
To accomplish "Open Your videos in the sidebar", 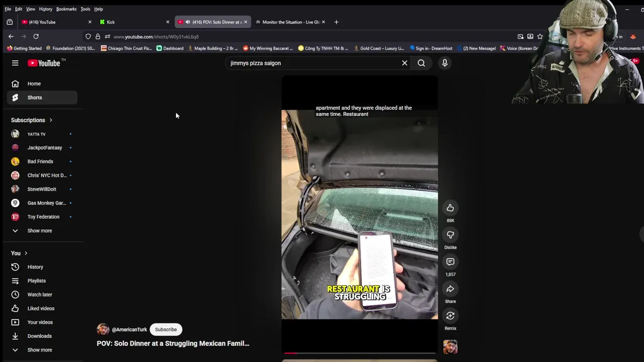I will (x=42, y=322).
